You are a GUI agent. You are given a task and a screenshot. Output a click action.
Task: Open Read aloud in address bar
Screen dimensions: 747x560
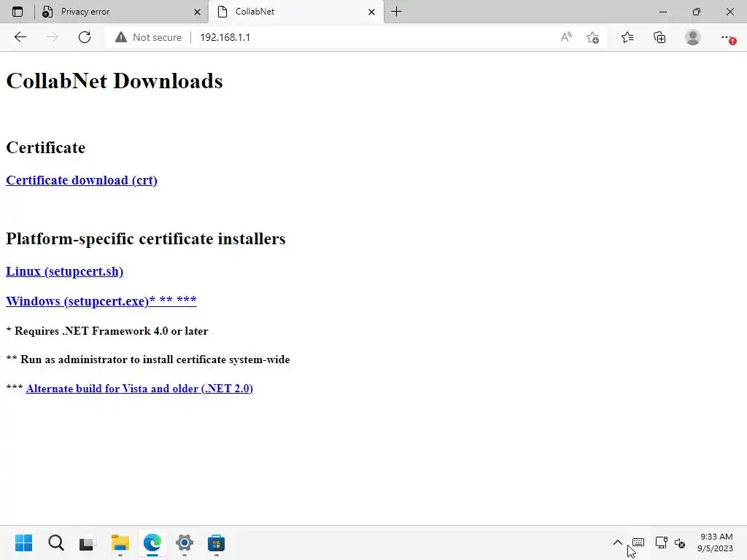tap(566, 37)
